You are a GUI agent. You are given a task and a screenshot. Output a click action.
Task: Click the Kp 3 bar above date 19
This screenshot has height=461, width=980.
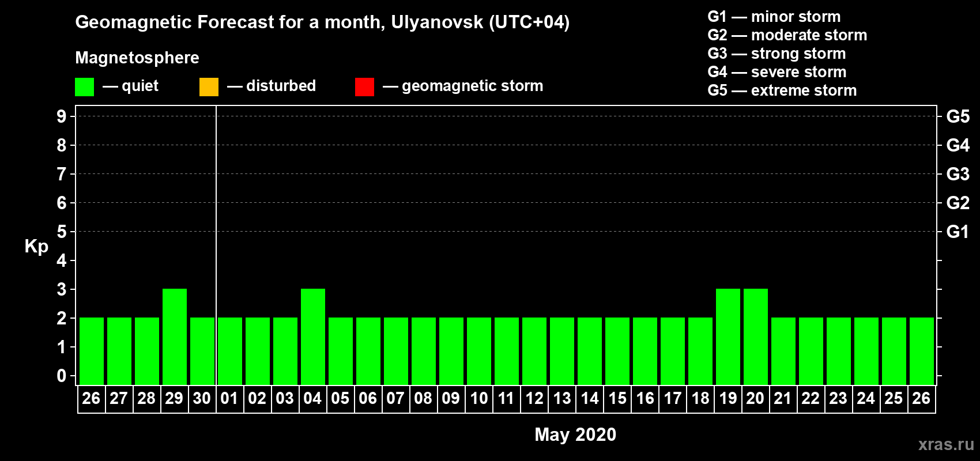(x=728, y=337)
